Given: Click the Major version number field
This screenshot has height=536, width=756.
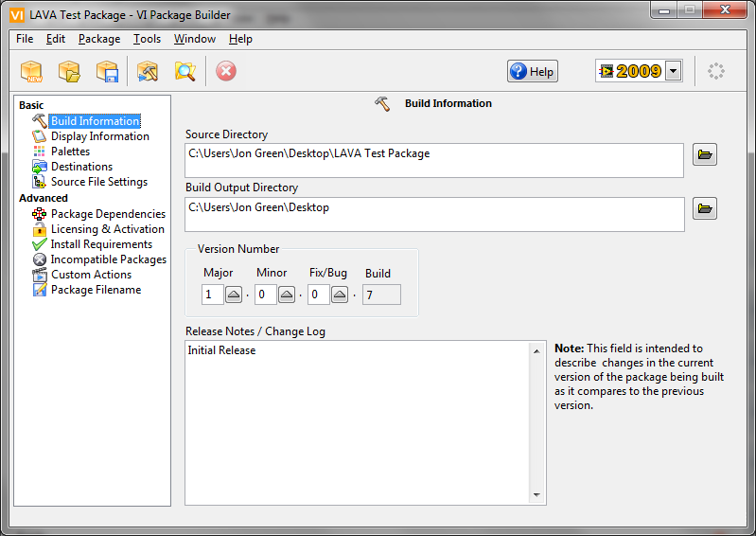Looking at the screenshot, I should pos(212,295).
